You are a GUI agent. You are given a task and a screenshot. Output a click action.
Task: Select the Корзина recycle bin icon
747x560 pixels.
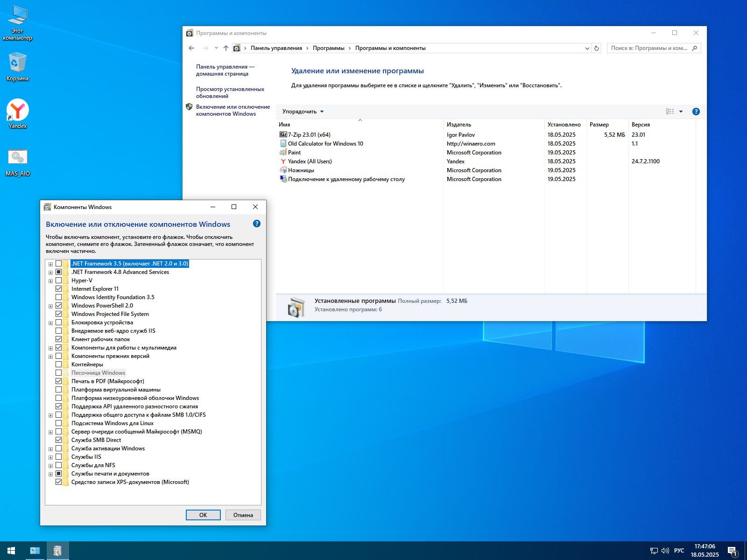point(17,67)
